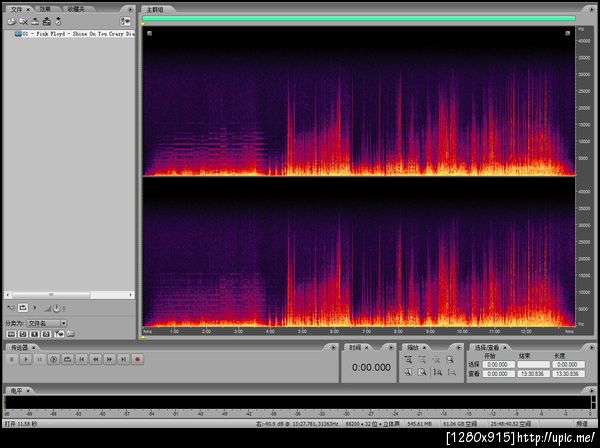The width and height of the screenshot is (600, 448).
Task: Click the Fast Forward transport button
Action: [x=109, y=359]
